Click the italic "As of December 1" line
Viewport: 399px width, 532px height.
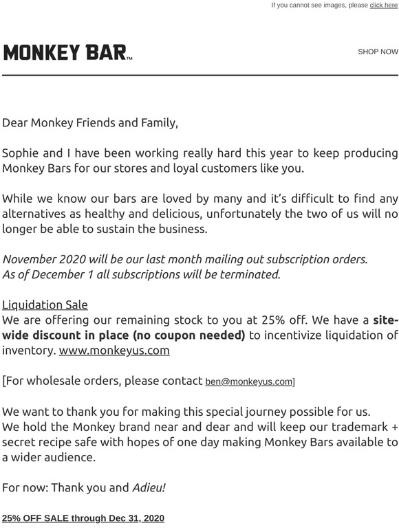click(141, 274)
